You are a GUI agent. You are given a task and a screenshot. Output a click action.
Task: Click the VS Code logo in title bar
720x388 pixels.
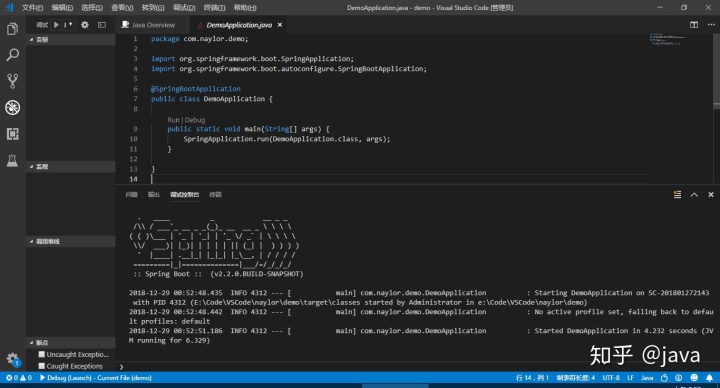coord(9,7)
